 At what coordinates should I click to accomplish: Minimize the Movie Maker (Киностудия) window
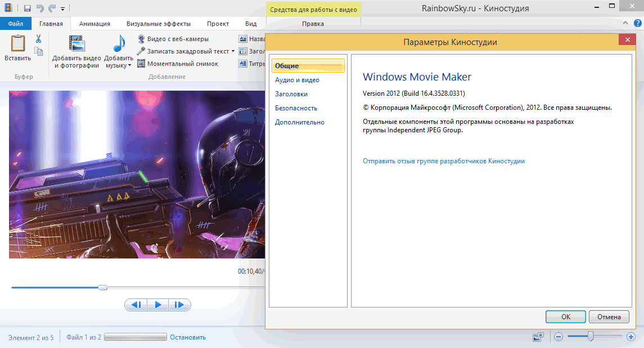(x=596, y=7)
